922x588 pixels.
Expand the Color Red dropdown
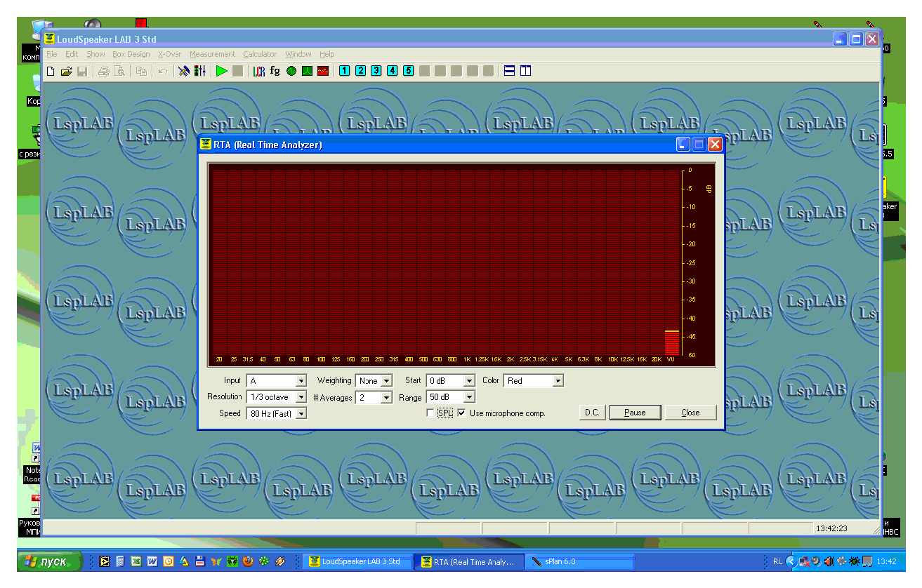click(x=558, y=381)
